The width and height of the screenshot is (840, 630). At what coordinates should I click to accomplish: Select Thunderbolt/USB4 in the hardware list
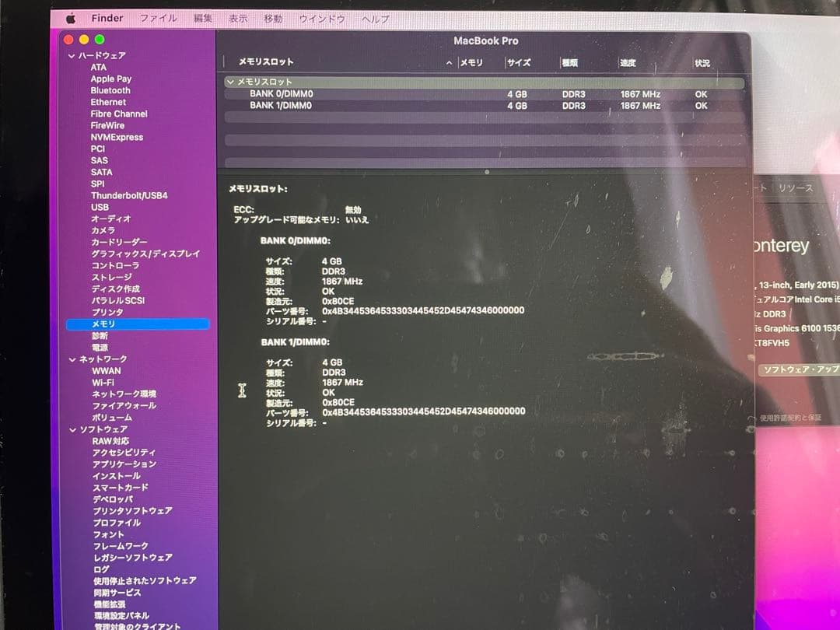click(x=130, y=195)
